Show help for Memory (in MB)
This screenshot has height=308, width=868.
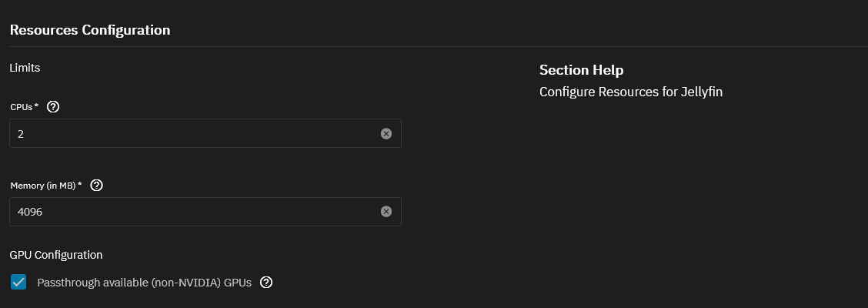pyautogui.click(x=96, y=186)
